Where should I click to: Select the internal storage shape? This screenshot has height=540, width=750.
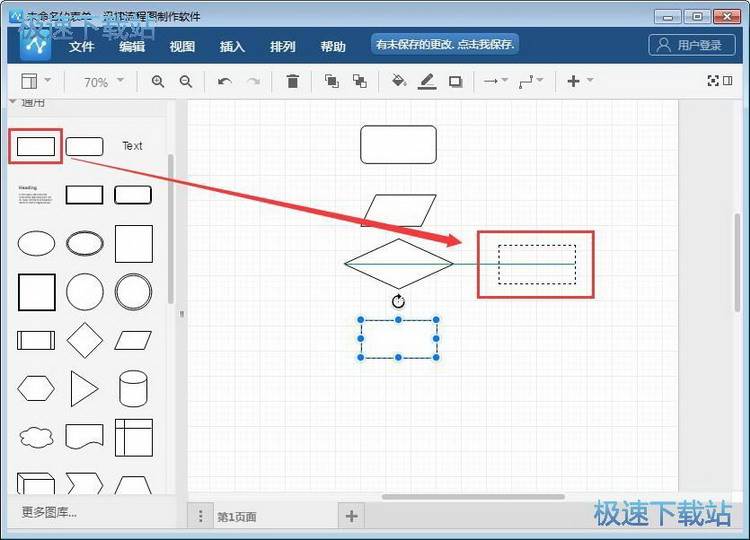coord(134,438)
